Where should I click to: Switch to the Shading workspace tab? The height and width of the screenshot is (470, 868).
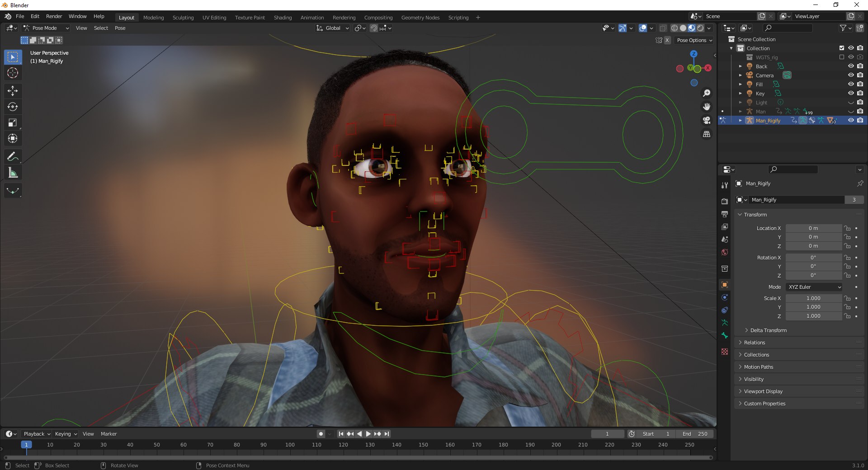point(283,18)
